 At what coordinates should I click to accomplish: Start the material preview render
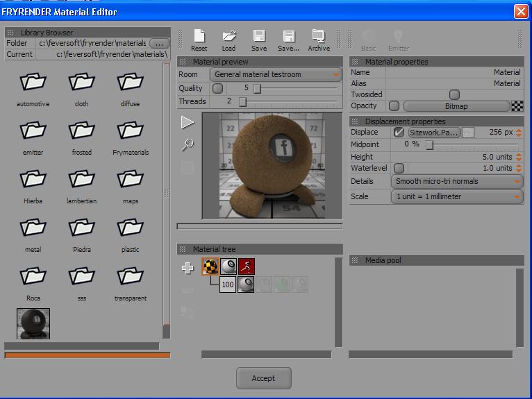point(188,122)
